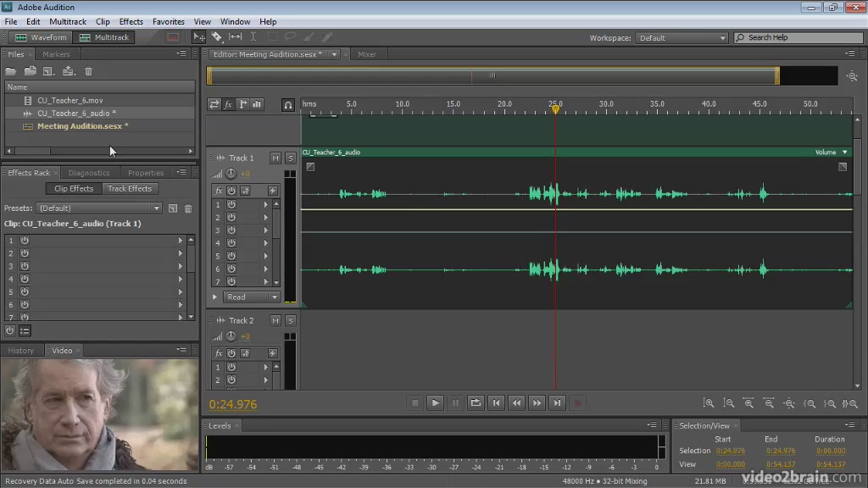Viewport: 868px width, 488px height.
Task: Toggle Track 1 fx power button
Action: click(231, 191)
